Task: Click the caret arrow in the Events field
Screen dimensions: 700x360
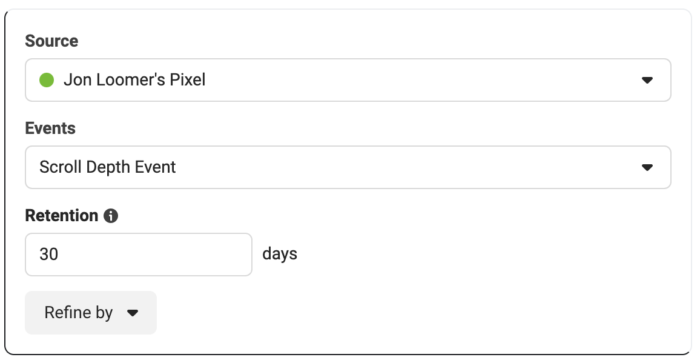Action: (647, 167)
